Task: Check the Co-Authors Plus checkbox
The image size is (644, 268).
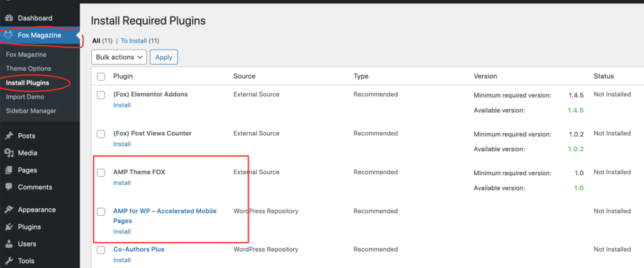Action: (x=101, y=250)
